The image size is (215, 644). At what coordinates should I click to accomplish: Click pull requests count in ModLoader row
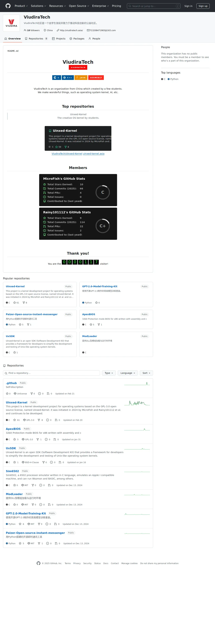click(51, 505)
